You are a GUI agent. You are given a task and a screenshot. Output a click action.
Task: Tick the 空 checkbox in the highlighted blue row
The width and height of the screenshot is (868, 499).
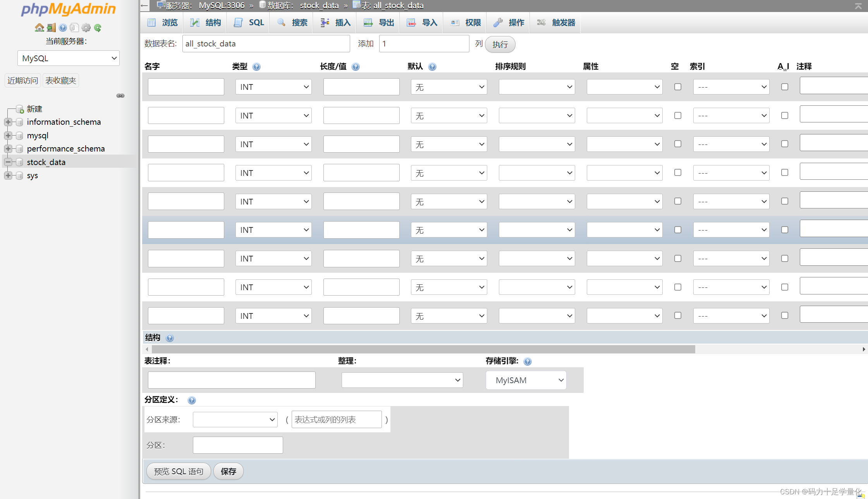click(x=678, y=230)
